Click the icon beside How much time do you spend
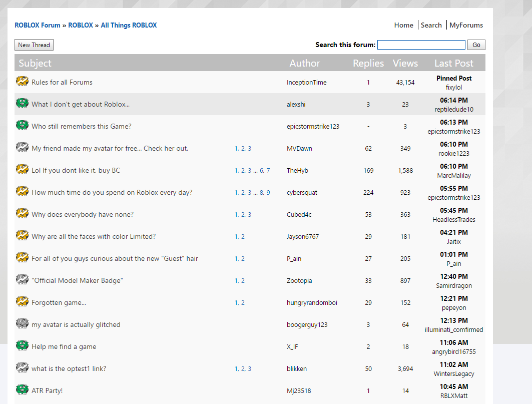The width and height of the screenshot is (532, 404). [x=22, y=191]
